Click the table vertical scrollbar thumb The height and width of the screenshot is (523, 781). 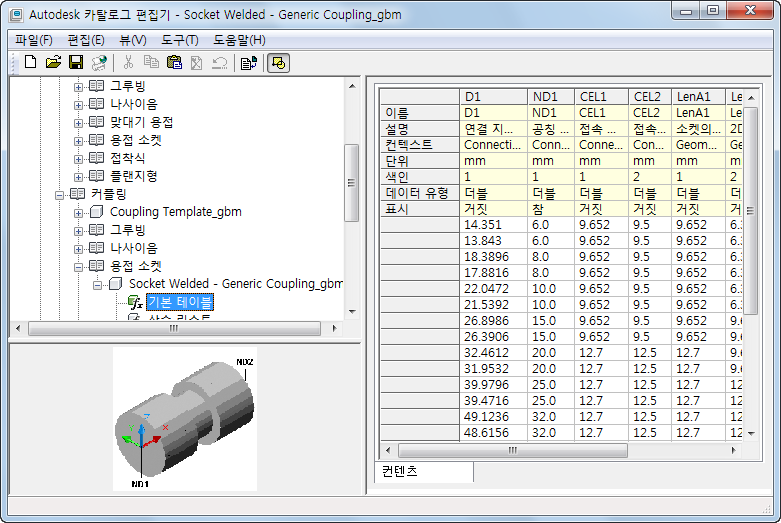(751, 211)
